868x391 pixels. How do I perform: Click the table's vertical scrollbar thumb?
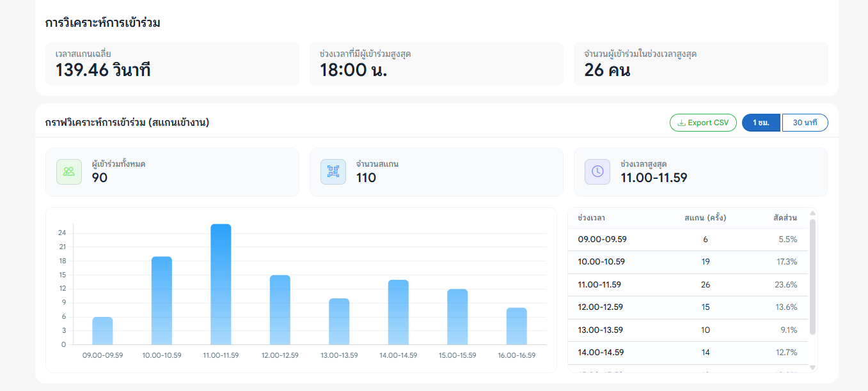click(x=812, y=277)
